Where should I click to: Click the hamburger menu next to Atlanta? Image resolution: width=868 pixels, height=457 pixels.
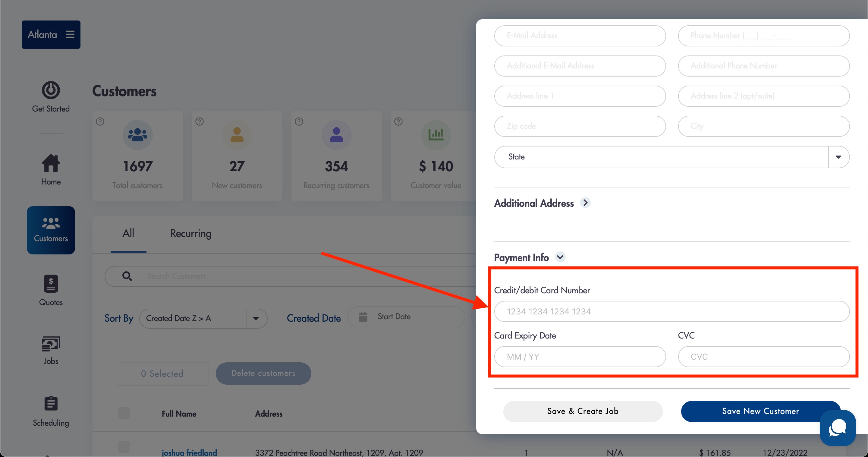(x=70, y=34)
